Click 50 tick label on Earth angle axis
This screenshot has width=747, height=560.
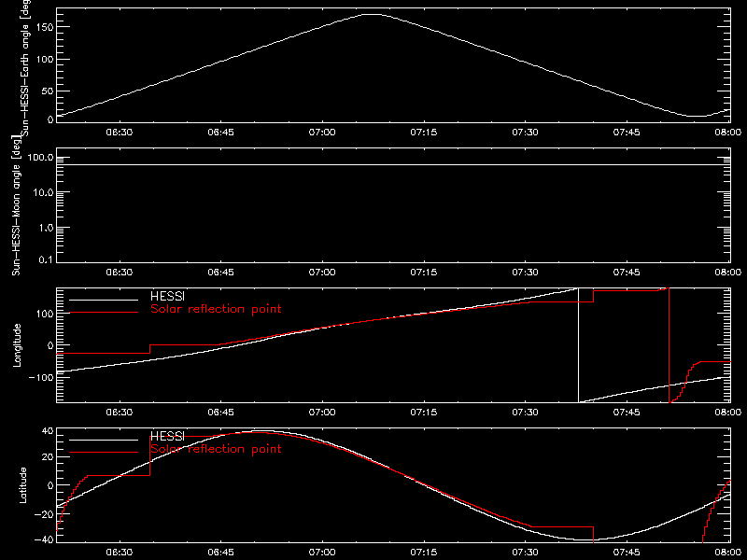[x=48, y=91]
